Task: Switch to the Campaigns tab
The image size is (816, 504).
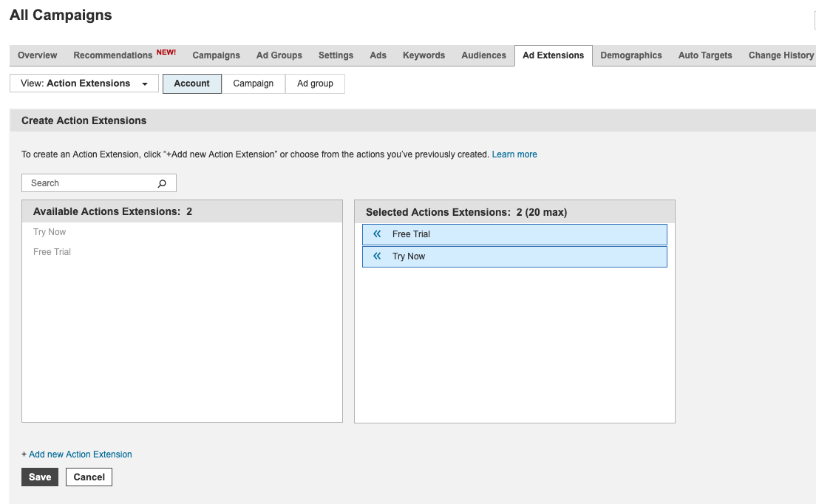Action: (216, 55)
